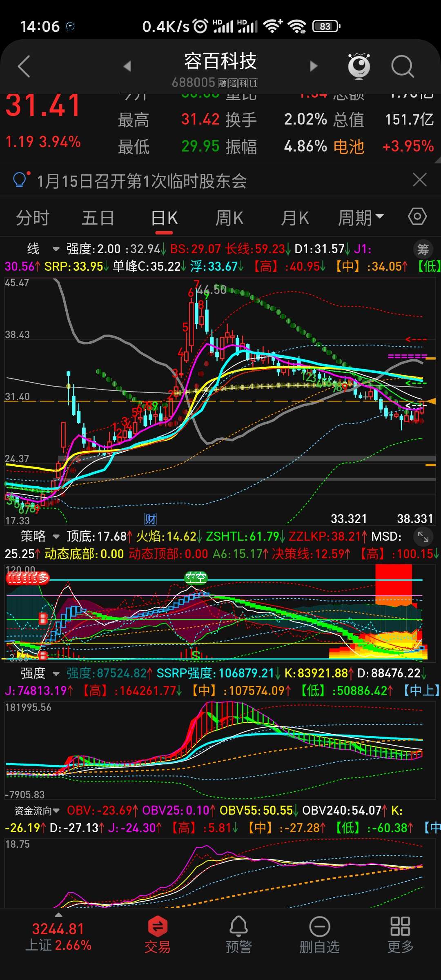
Task: Dismiss the shareholder meeting notice
Action: click(x=420, y=180)
